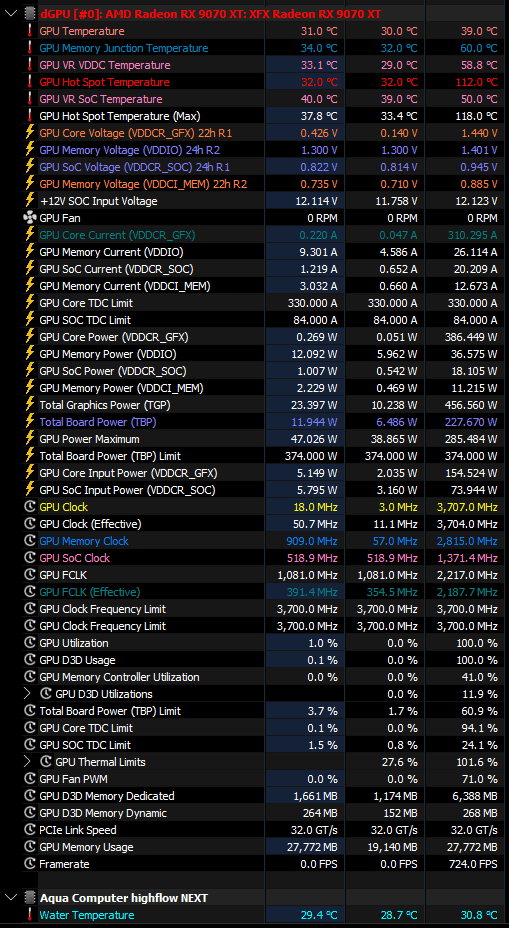Click the chip icon of Aqua Computer highflow NEXT
509x928 pixels.
[30, 898]
